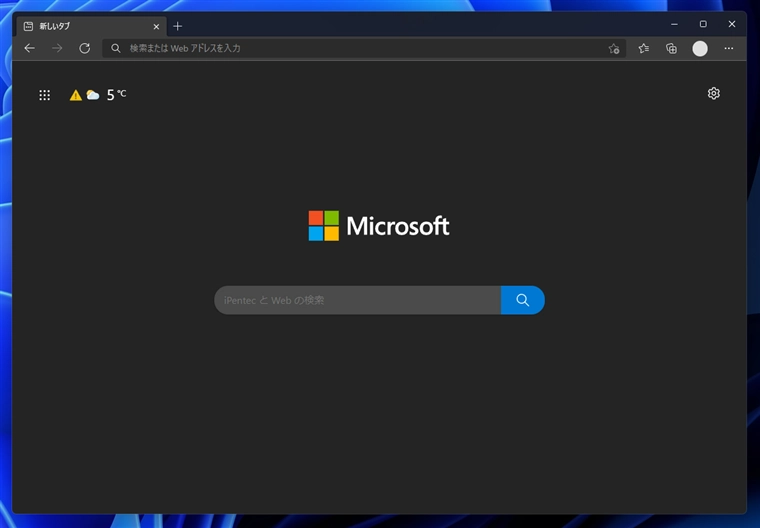Close the 新しいタブ tab
This screenshot has width=760, height=528.
click(x=156, y=27)
